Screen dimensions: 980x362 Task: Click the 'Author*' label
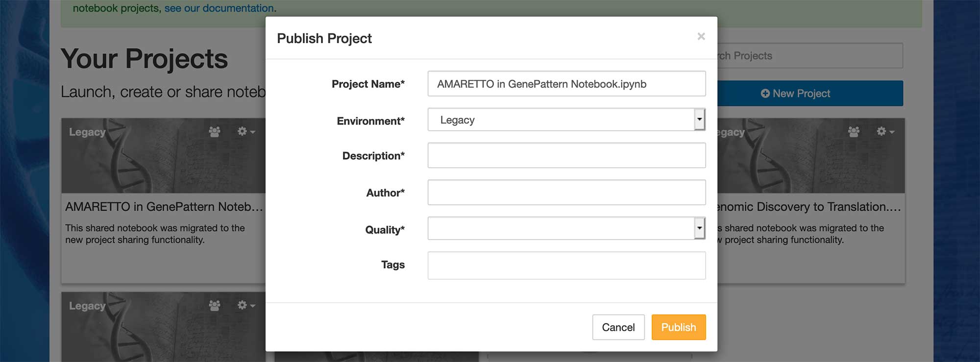coord(385,193)
